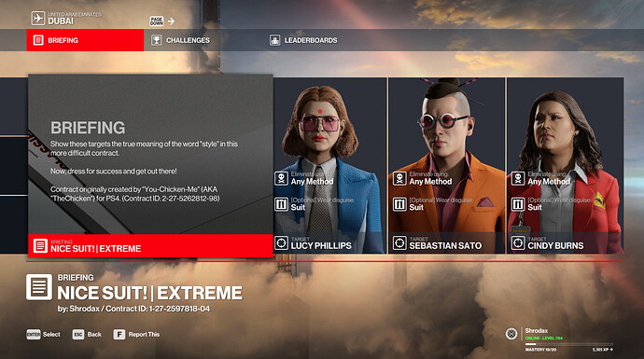
Task: Click skull eliminate icon on Lucy Phillips
Action: (x=281, y=178)
